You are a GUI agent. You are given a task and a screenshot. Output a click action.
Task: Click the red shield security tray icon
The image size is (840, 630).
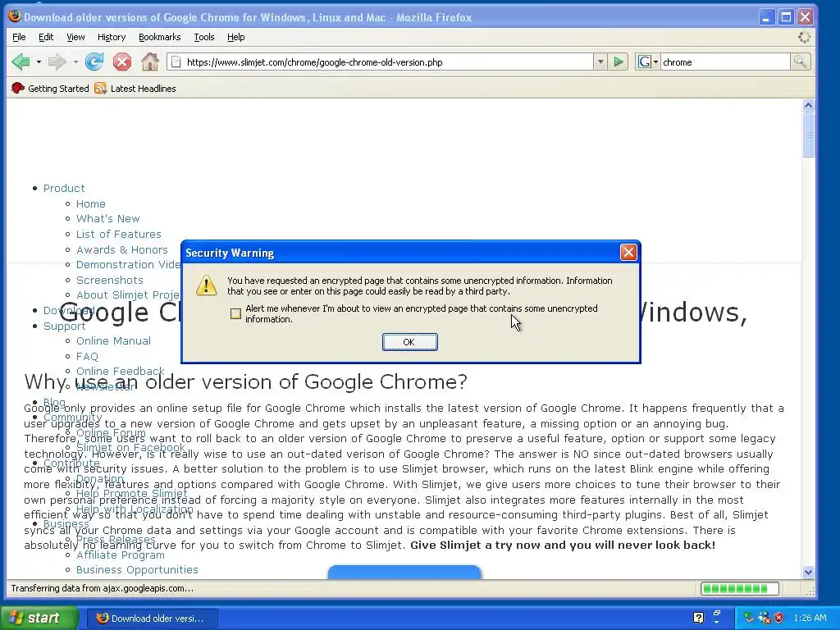pyautogui.click(x=779, y=618)
